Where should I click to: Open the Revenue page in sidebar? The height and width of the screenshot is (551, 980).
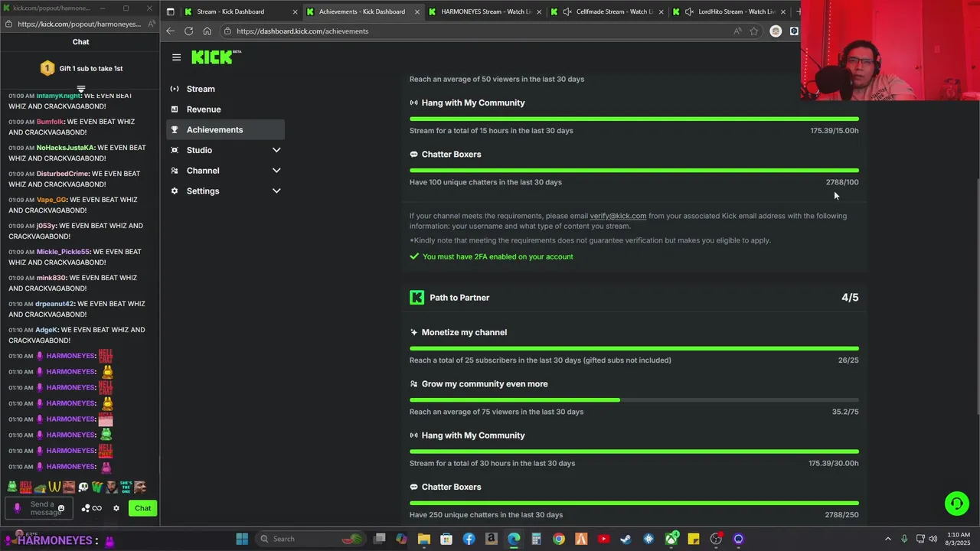tap(225, 109)
